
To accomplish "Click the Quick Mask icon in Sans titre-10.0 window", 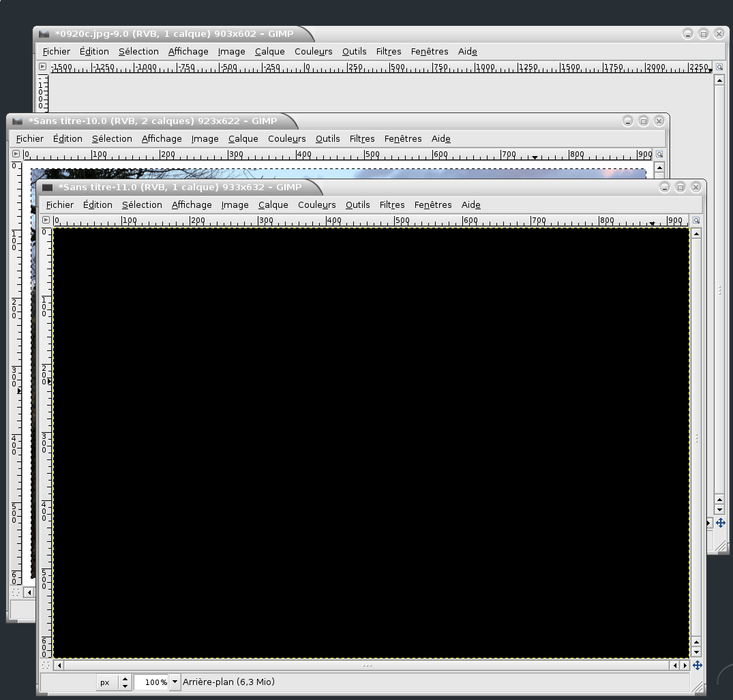I will (x=16, y=592).
